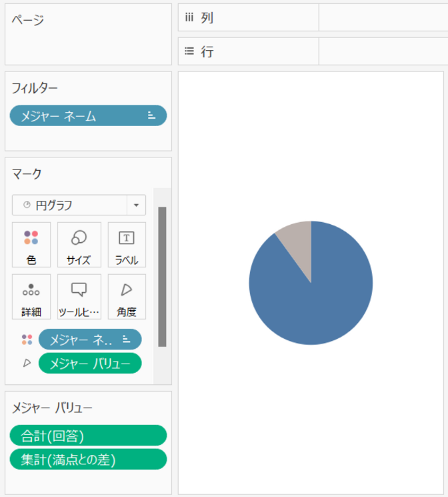Select the 集計(満点との差) measure pill
The width and height of the screenshot is (448, 497).
(x=88, y=459)
